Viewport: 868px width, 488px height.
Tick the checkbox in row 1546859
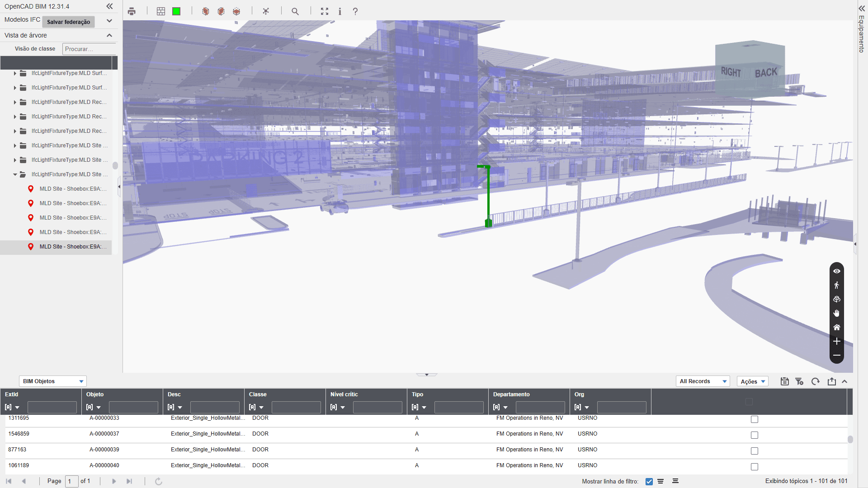pyautogui.click(x=755, y=435)
